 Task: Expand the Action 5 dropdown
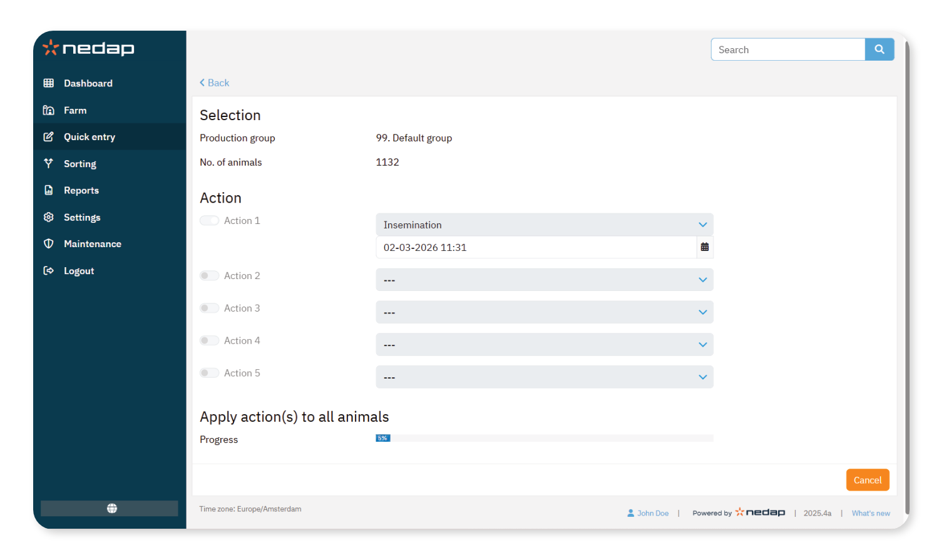pyautogui.click(x=544, y=377)
